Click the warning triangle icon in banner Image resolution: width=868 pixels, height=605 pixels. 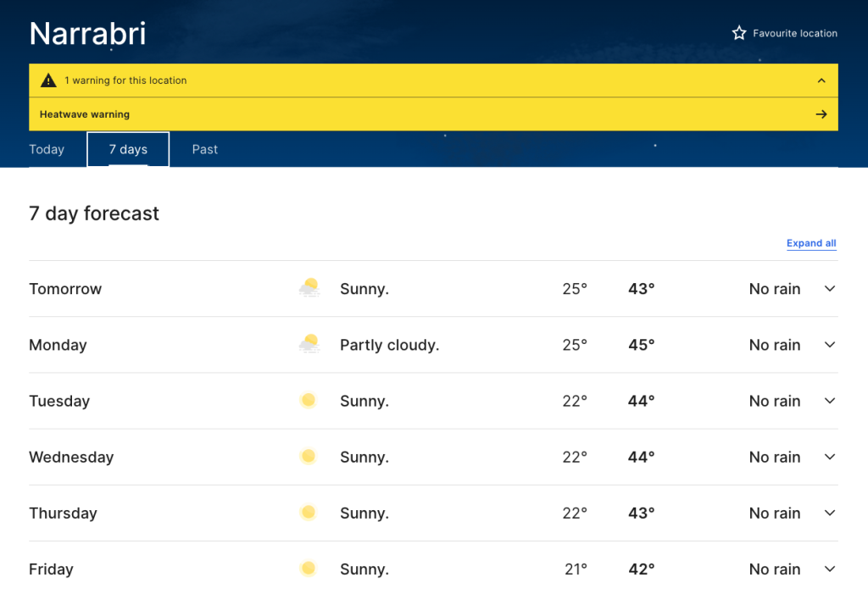click(49, 80)
